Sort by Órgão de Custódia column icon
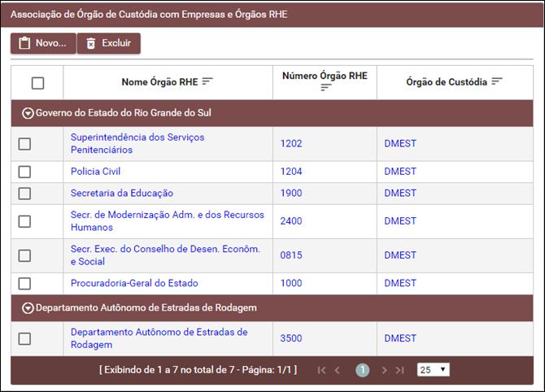Image resolution: width=545 pixels, height=392 pixels. tap(497, 82)
